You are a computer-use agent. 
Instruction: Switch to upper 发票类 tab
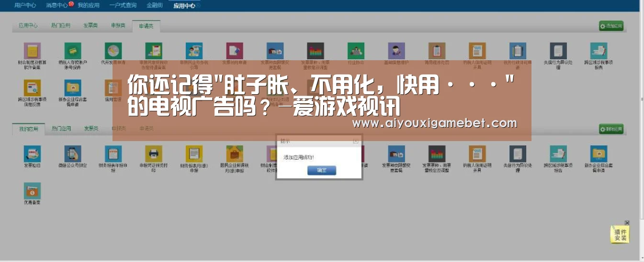(90, 26)
